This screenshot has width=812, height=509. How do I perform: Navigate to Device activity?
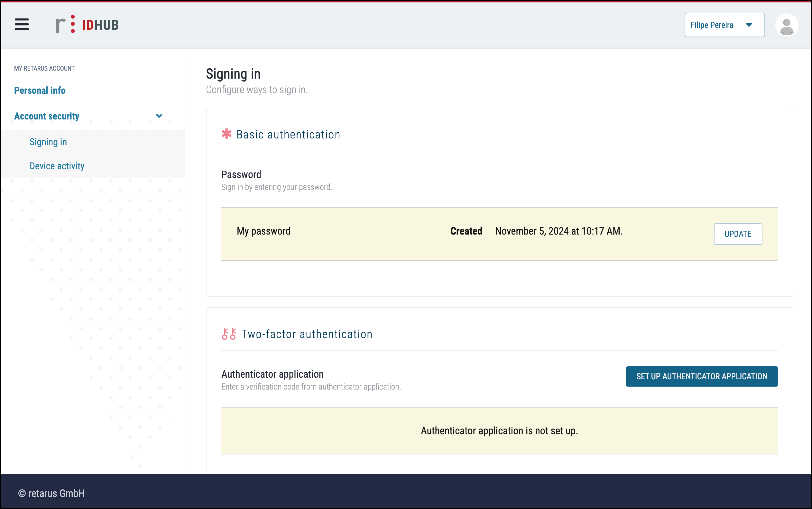57,166
